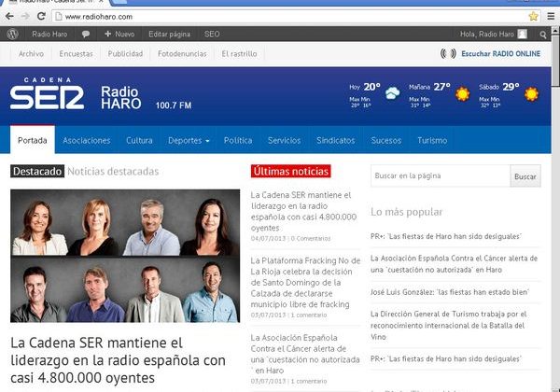Open the '+ Nuevo' admin menu
This screenshot has height=392, width=560.
pos(119,34)
